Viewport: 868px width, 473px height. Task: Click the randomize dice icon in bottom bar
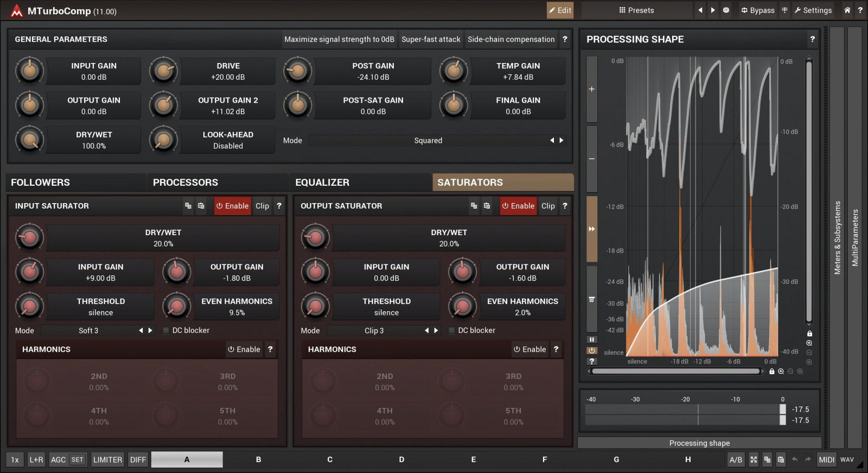point(754,459)
